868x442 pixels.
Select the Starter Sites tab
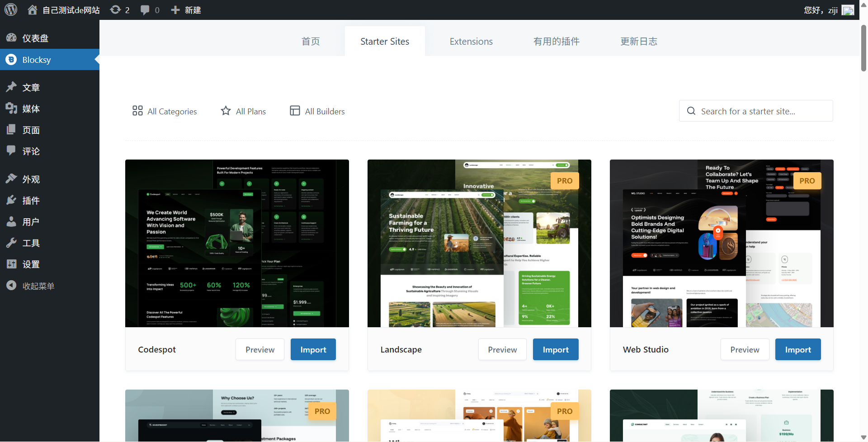tap(385, 42)
